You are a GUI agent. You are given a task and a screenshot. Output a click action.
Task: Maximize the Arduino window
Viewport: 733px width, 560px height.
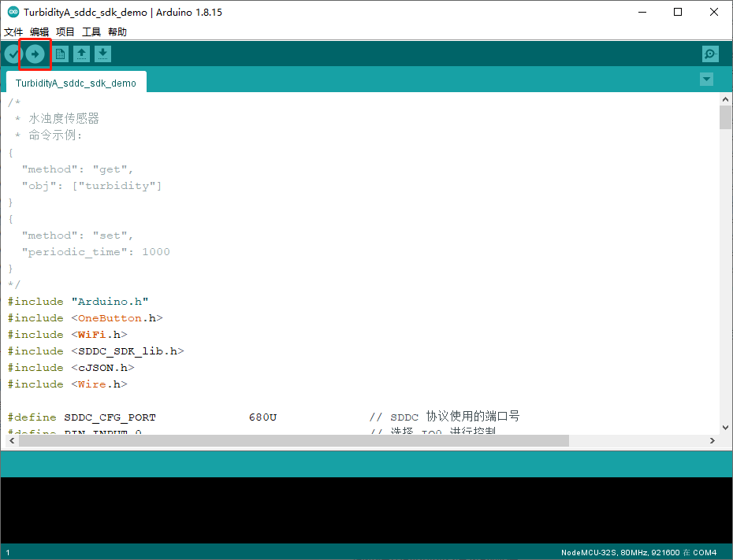[x=678, y=12]
